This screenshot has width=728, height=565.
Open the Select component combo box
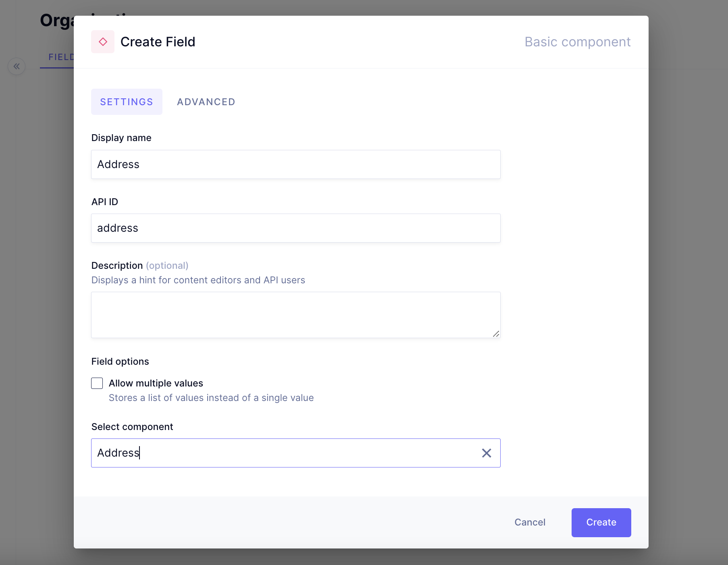pos(282,453)
